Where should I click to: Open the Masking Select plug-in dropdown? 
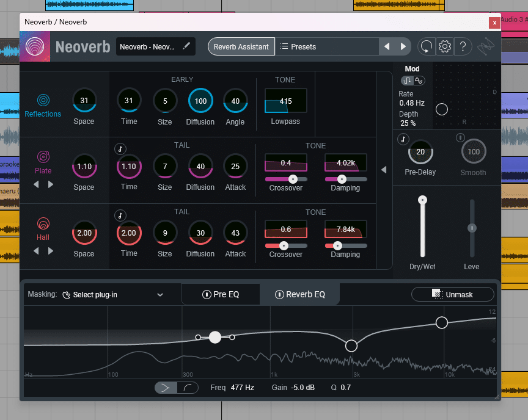[113, 295]
